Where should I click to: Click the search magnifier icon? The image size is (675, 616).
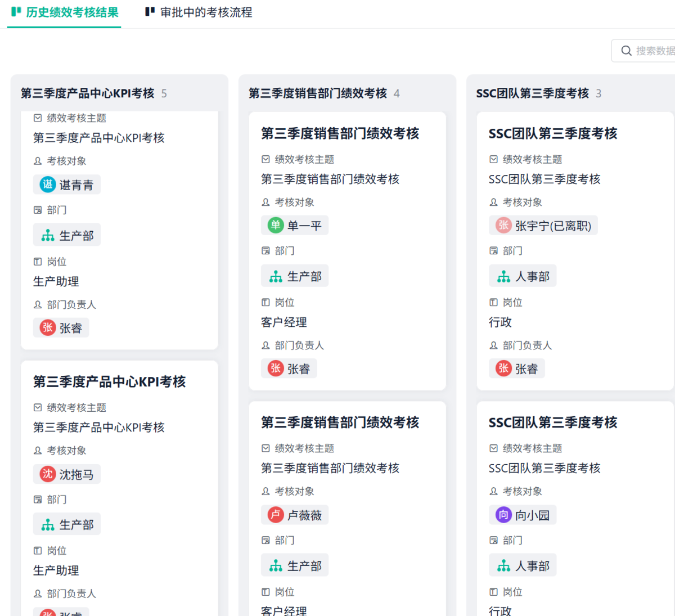pos(626,51)
